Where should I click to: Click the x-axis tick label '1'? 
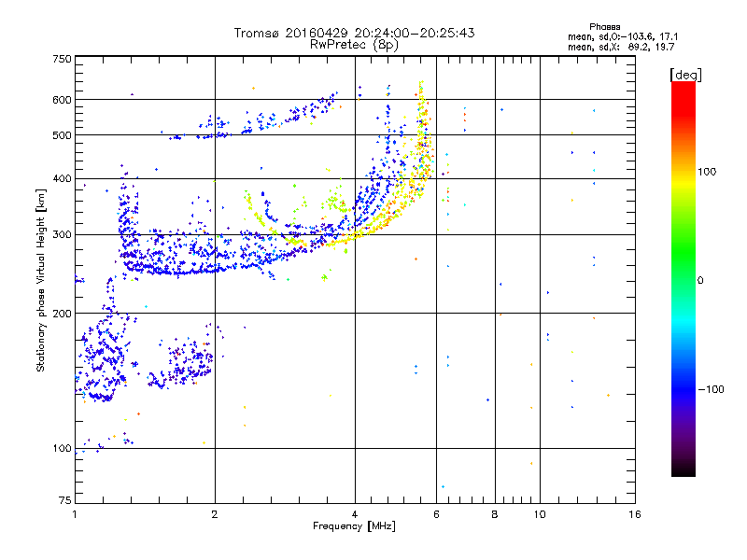75,514
